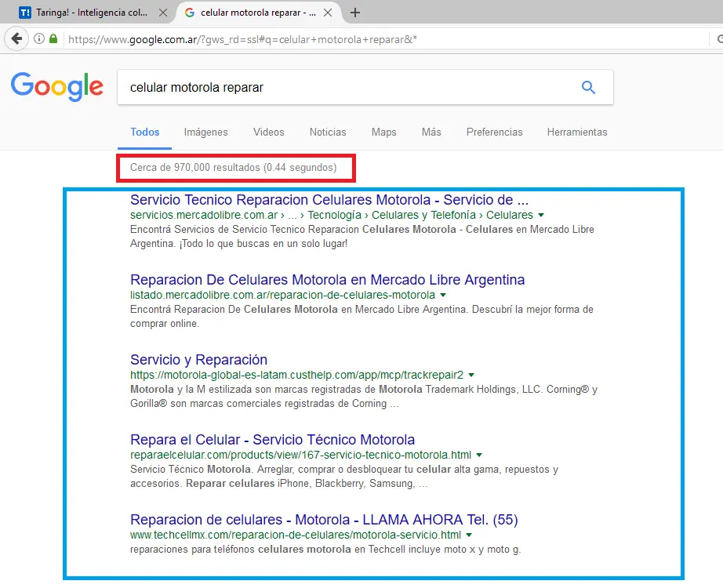The height and width of the screenshot is (588, 723).
Task: Open Reparacion De Celulares Motorola en Mercado Libre
Action: (x=327, y=280)
